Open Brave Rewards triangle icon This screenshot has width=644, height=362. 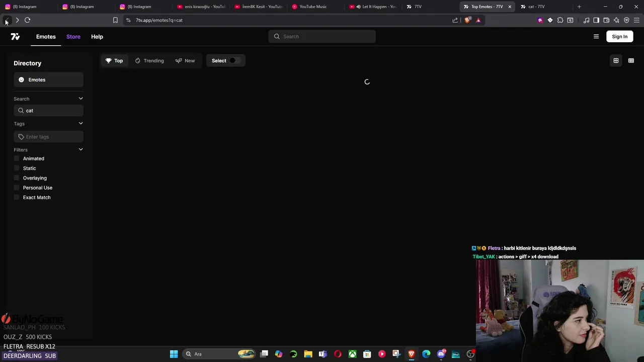(x=478, y=20)
